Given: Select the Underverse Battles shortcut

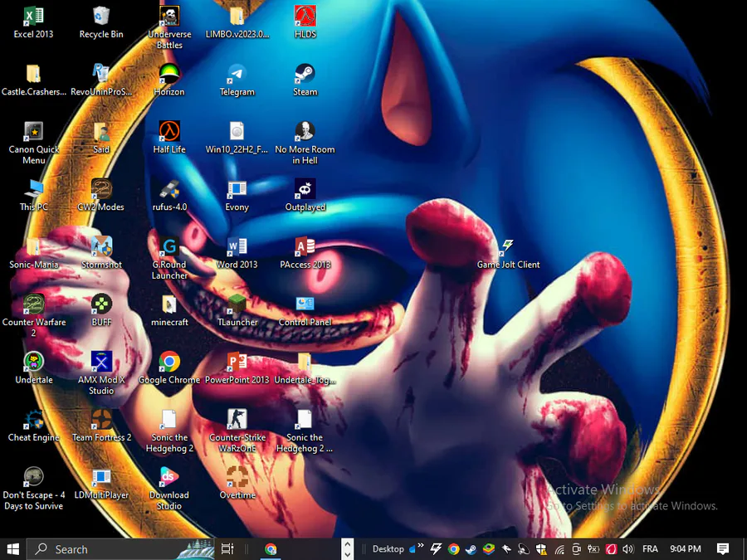Looking at the screenshot, I should pyautogui.click(x=169, y=27).
